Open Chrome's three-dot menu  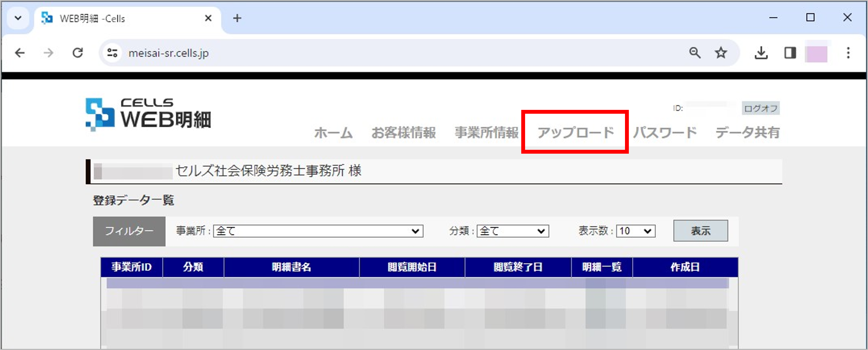(849, 53)
